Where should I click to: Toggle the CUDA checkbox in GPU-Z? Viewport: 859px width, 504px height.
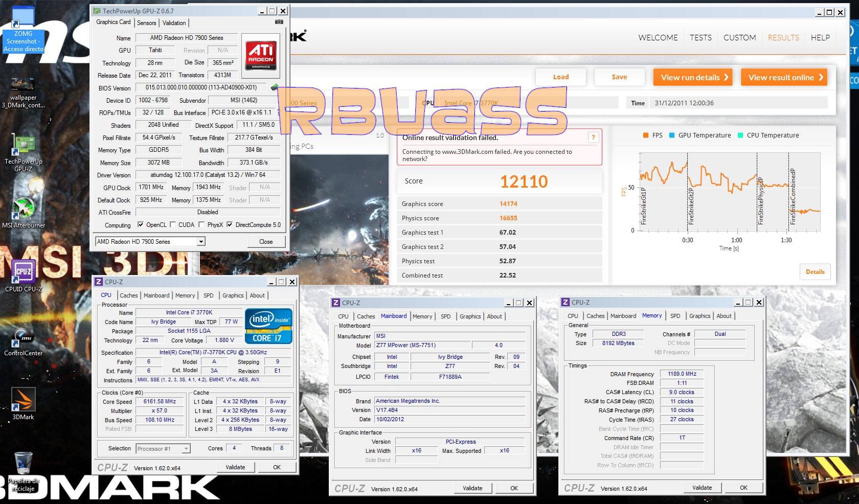[x=173, y=224]
